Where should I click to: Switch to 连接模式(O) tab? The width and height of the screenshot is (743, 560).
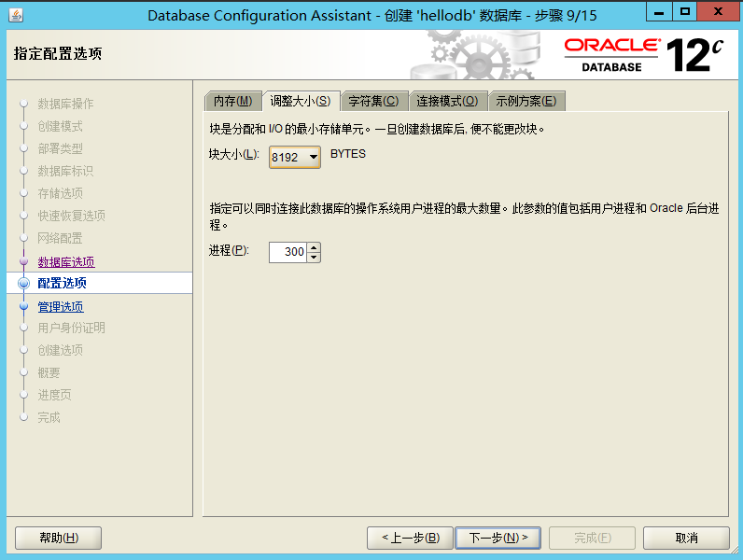[x=447, y=101]
